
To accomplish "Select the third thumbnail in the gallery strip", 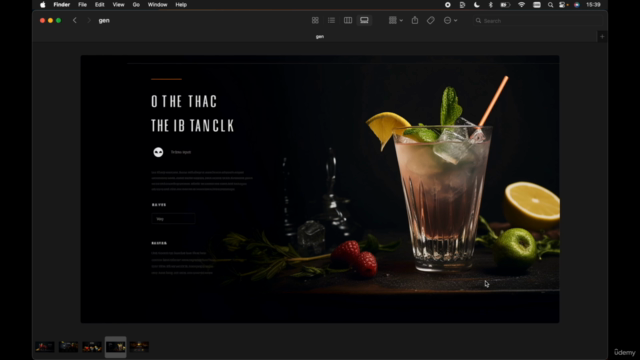I will pyautogui.click(x=92, y=347).
